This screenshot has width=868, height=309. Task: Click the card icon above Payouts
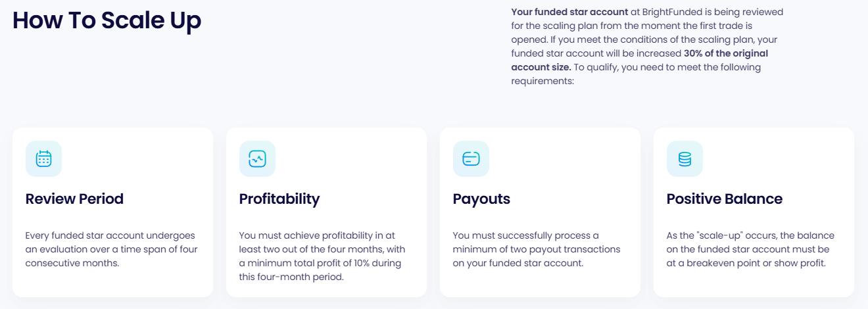click(x=471, y=158)
